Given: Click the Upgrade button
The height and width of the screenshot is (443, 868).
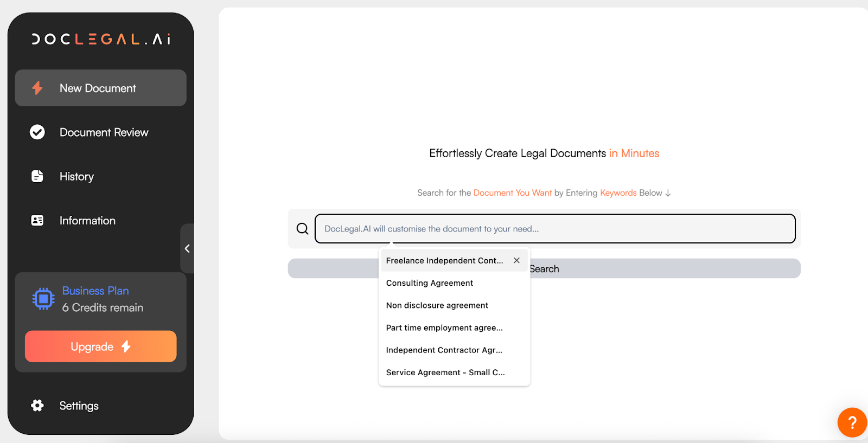Looking at the screenshot, I should (x=101, y=346).
